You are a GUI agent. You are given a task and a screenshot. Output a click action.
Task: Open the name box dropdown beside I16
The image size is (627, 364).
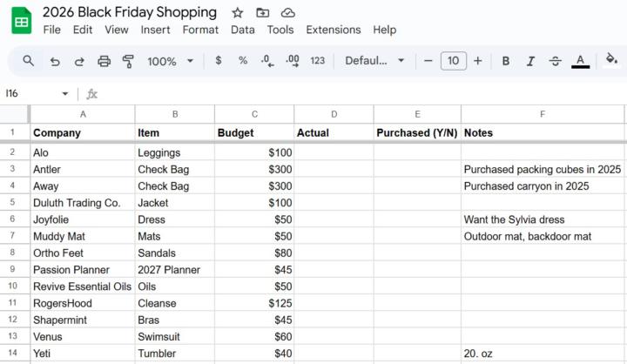(64, 93)
